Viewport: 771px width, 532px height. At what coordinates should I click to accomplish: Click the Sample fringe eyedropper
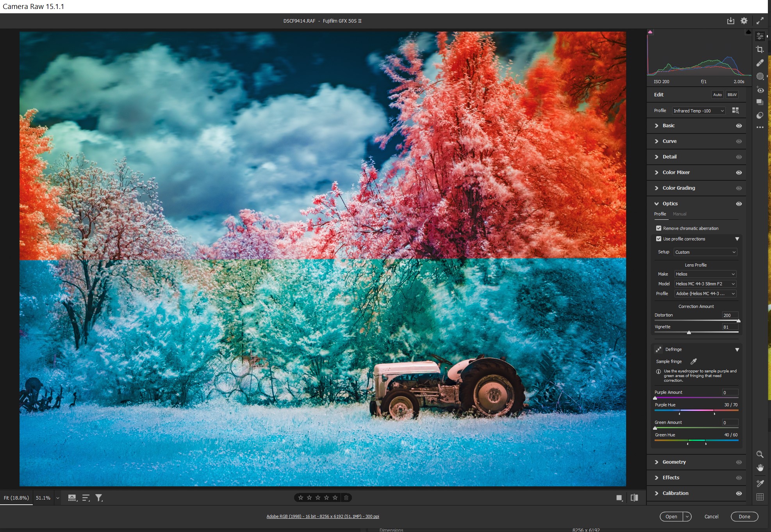click(694, 361)
